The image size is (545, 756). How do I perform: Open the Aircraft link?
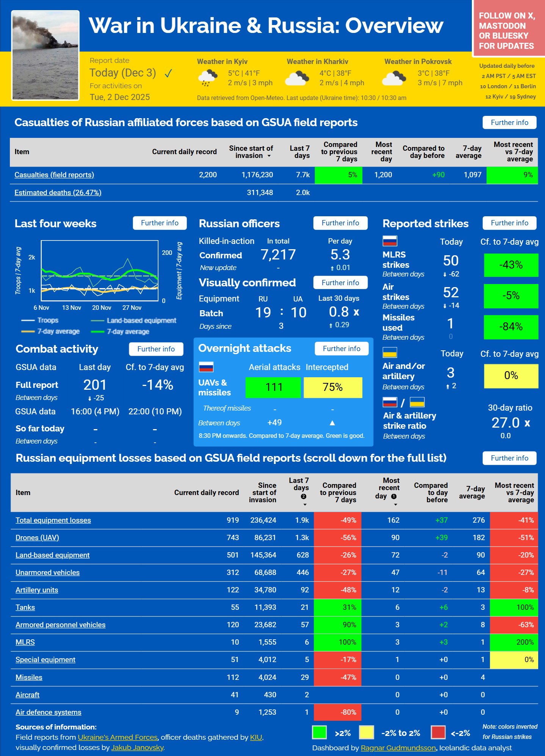point(27,695)
